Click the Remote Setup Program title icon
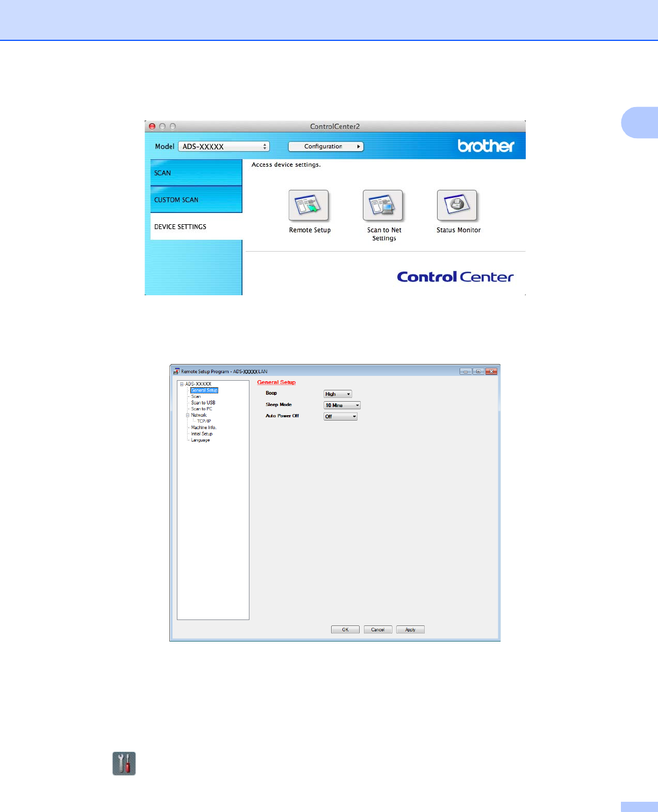Screen dimensions: 658x812 (176, 372)
